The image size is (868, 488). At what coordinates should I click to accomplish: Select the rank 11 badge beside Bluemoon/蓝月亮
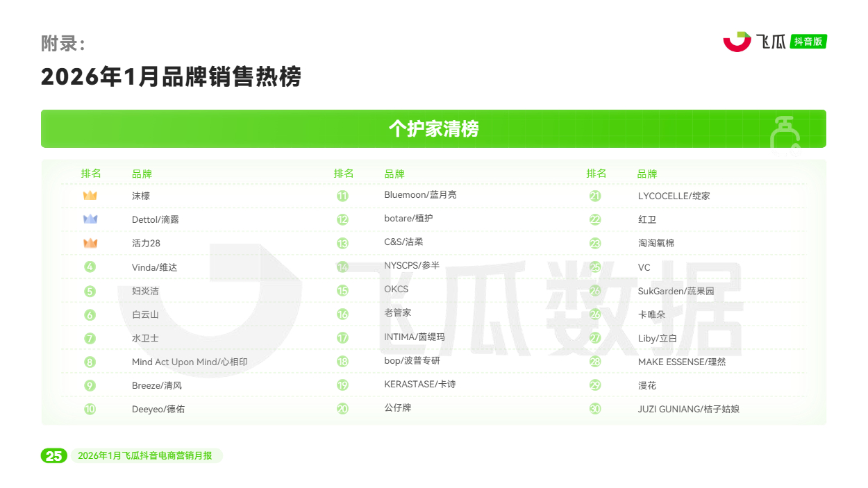[342, 196]
